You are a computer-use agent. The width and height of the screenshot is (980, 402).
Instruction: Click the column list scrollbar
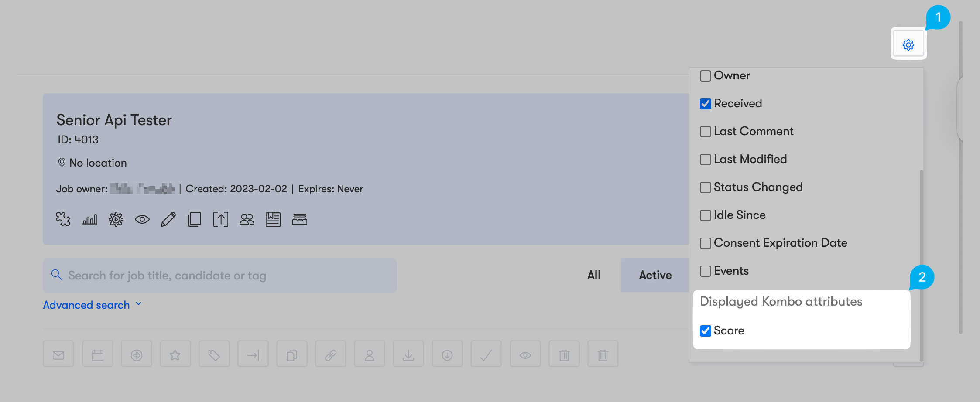[x=921, y=262]
